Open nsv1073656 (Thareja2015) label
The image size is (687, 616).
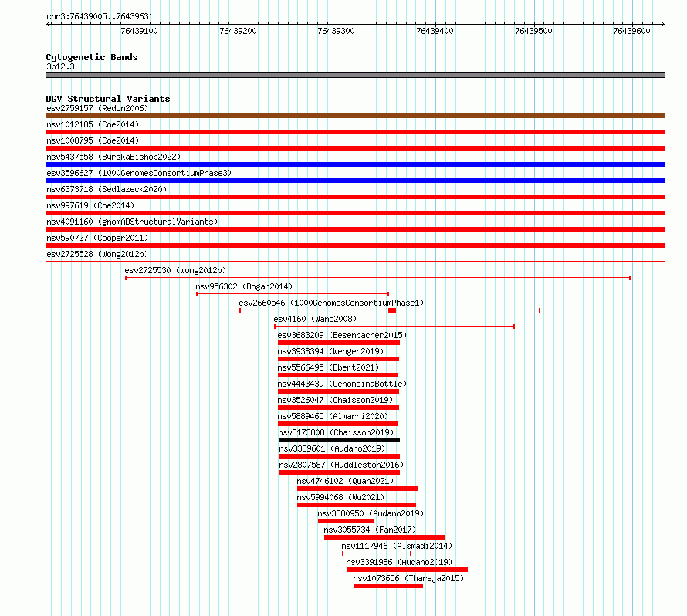[408, 578]
